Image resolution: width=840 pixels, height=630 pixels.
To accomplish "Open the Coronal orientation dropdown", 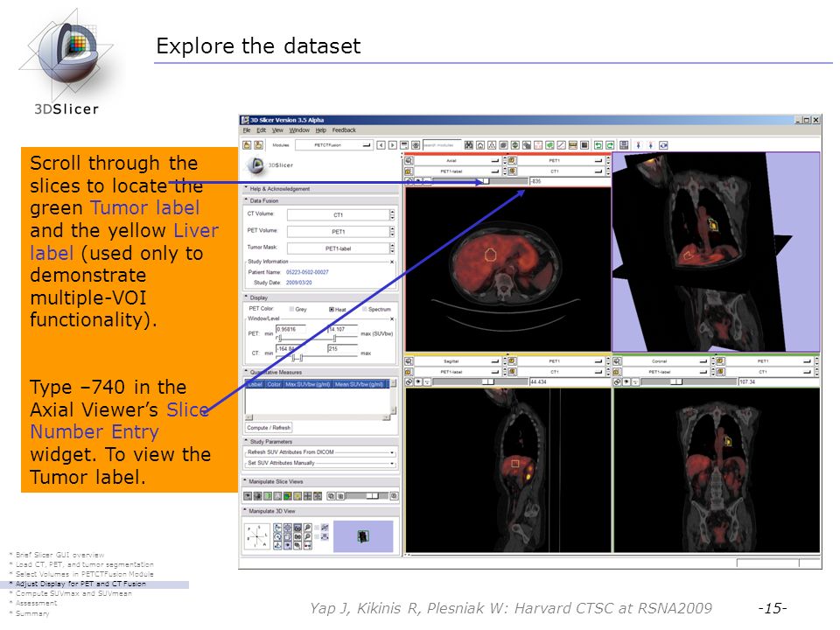I will (x=665, y=361).
